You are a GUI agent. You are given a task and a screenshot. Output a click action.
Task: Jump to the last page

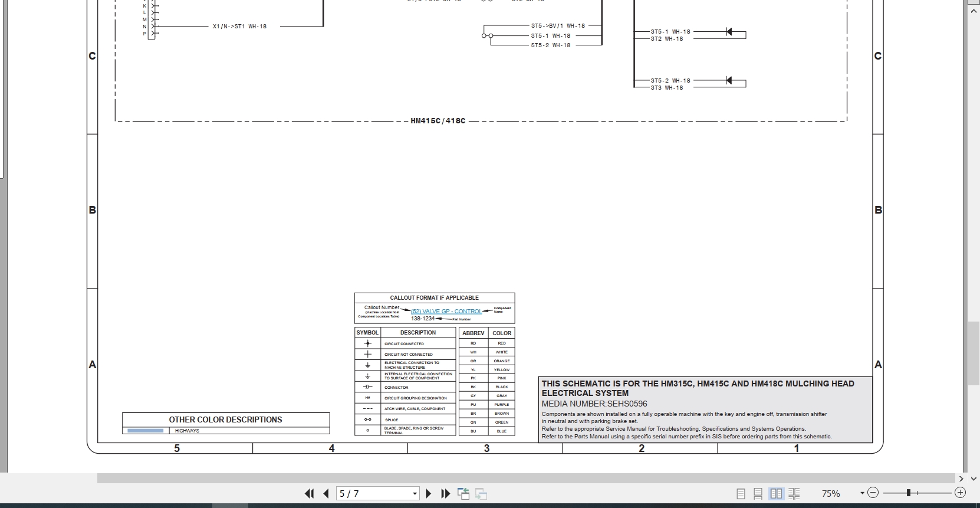[446, 493]
